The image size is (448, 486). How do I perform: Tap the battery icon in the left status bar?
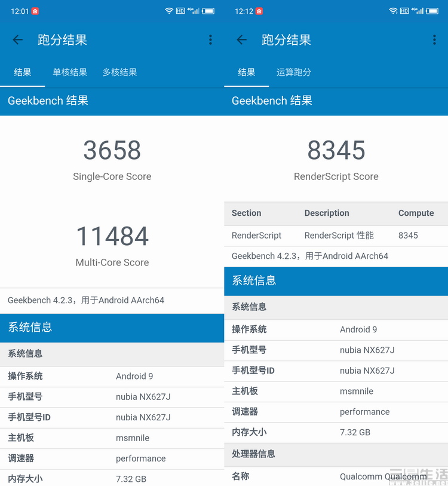coord(208,11)
